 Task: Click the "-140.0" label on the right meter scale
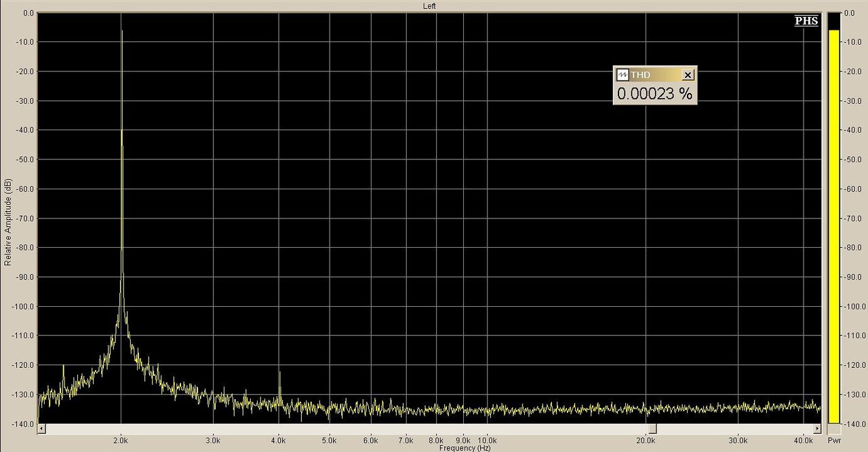(854, 423)
